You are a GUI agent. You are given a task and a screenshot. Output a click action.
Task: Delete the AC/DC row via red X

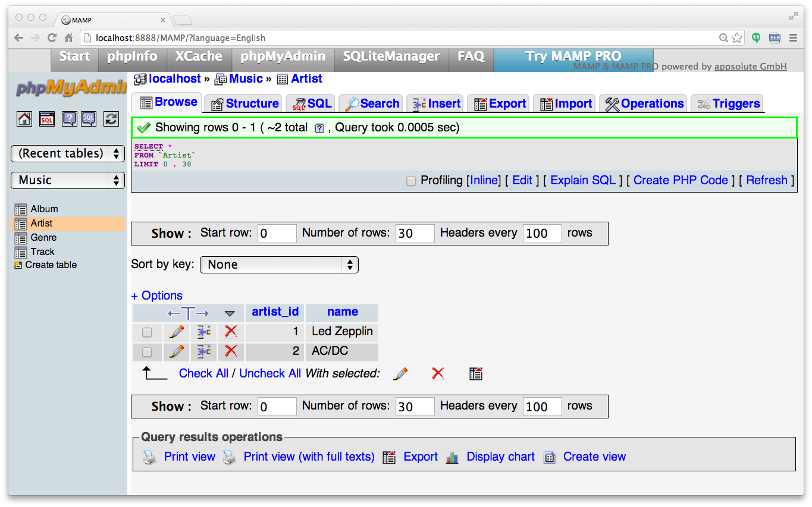coord(231,351)
